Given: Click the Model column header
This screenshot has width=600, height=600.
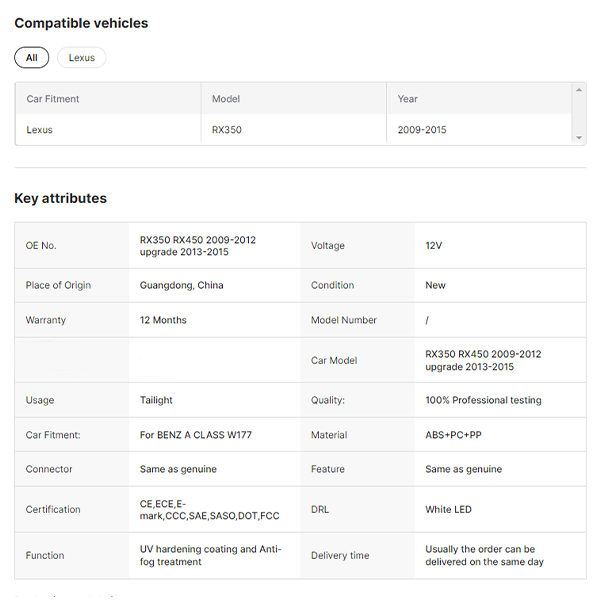Looking at the screenshot, I should click(226, 99).
